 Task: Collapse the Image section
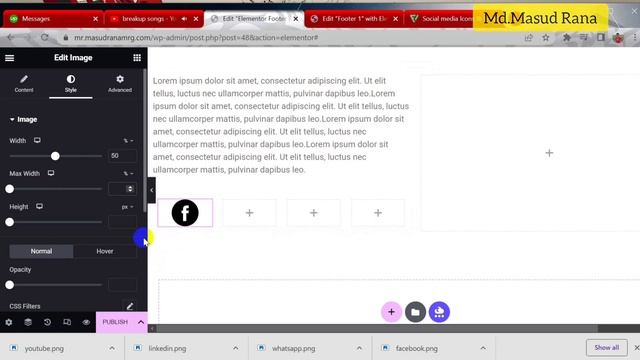tap(24, 119)
